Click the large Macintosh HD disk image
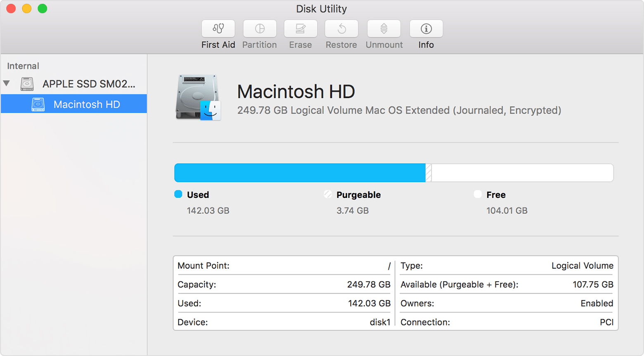The width and height of the screenshot is (644, 356). (x=198, y=97)
